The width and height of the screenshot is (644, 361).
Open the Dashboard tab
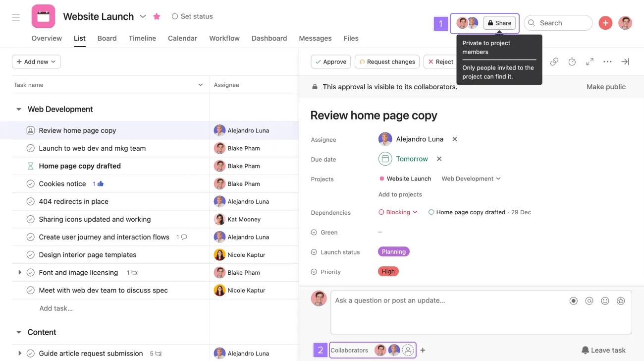[x=269, y=38]
